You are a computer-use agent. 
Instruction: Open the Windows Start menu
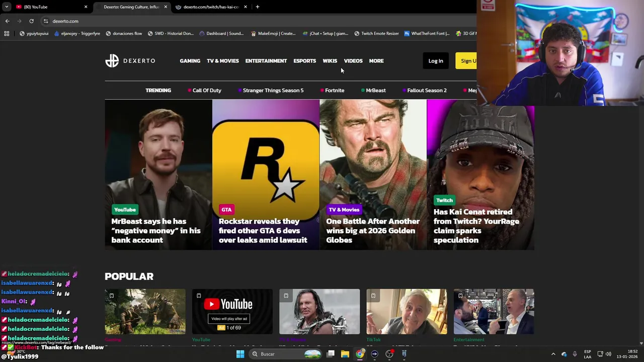pos(240,354)
